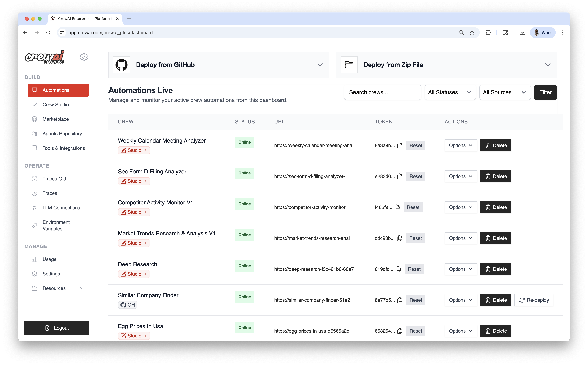Copy the Deep Research token
Screen dimensions: 588x365
[398, 269]
